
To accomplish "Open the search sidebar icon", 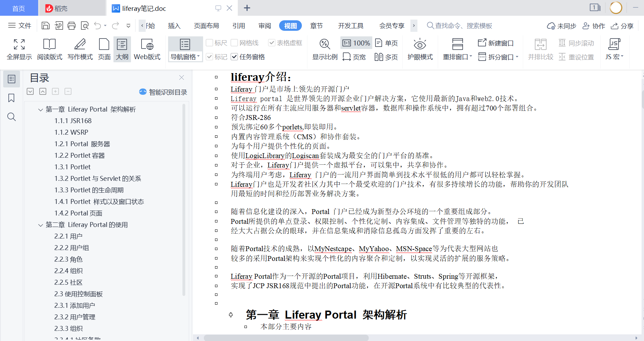I will tap(12, 117).
